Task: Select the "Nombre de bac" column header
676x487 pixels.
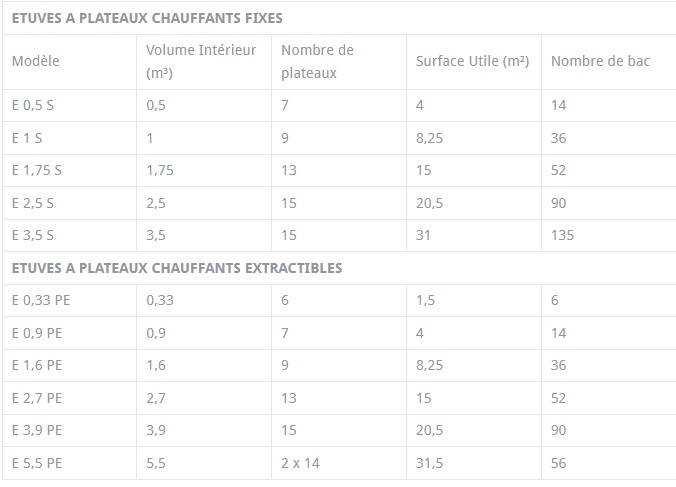Action: point(600,61)
